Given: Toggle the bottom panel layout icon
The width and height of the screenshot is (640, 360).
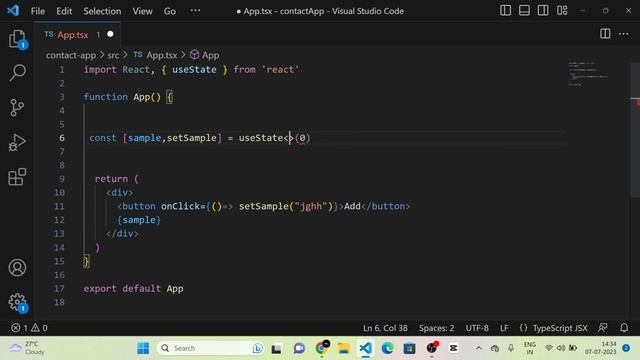Looking at the screenshot, I should pos(524,11).
